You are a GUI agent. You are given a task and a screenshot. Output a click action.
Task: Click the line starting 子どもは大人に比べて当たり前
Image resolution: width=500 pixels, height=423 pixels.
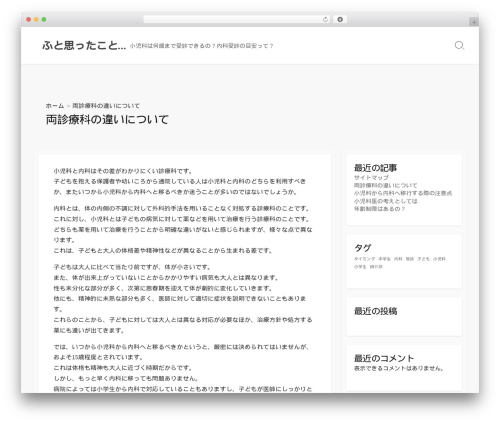point(132,267)
